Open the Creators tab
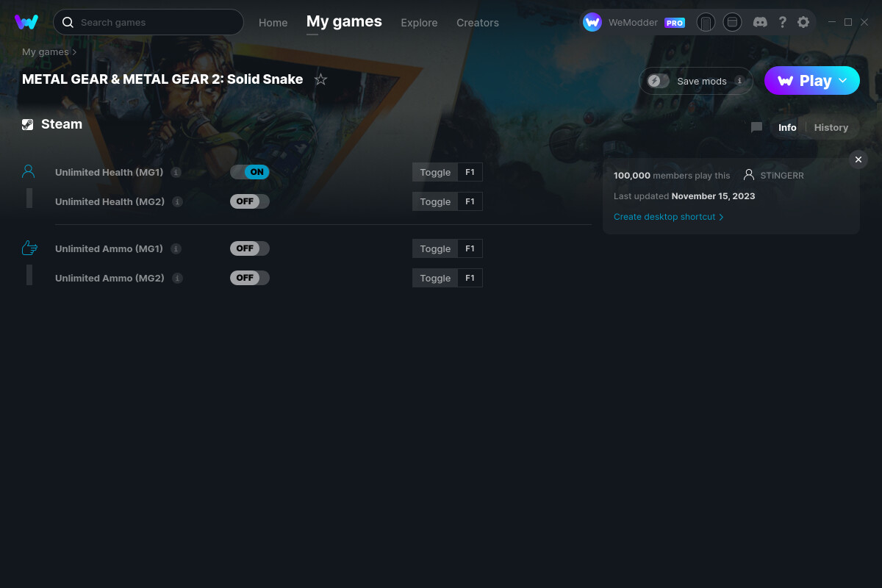 [x=478, y=23]
